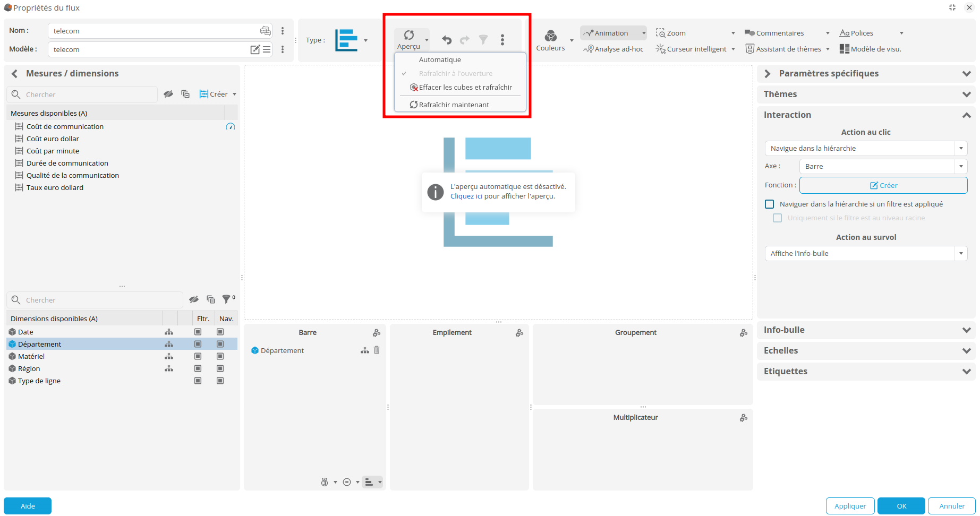Click the dimensions filter funnel icon

pos(227,299)
